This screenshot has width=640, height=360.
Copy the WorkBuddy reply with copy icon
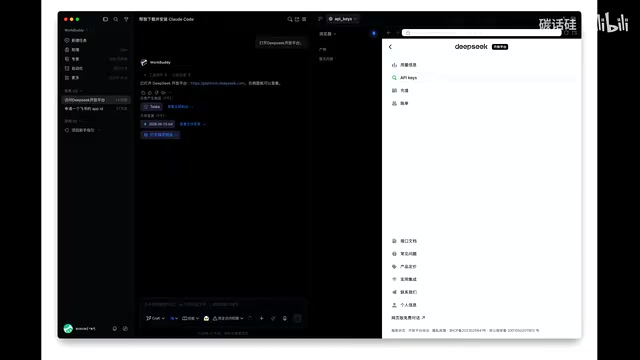(143, 93)
